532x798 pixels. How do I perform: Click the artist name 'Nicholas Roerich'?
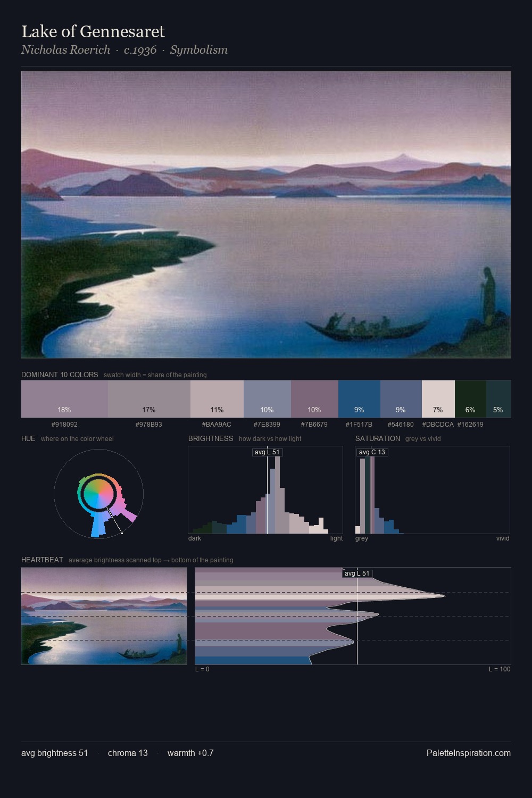point(65,50)
